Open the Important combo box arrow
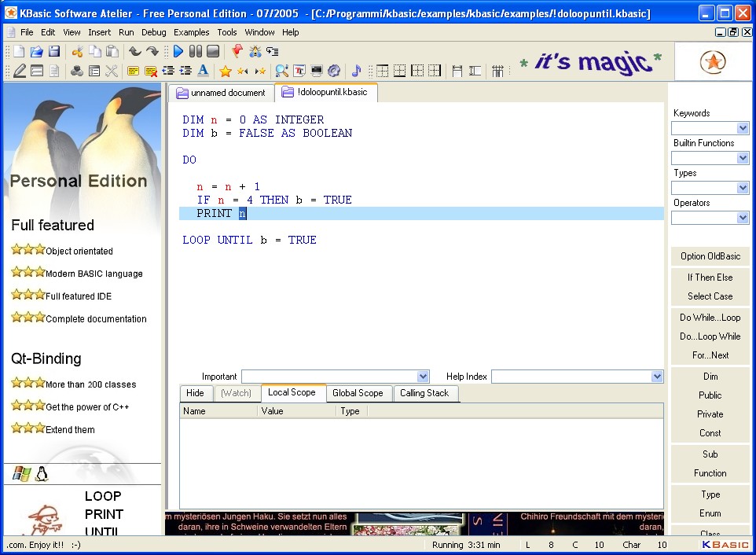 pyautogui.click(x=423, y=377)
